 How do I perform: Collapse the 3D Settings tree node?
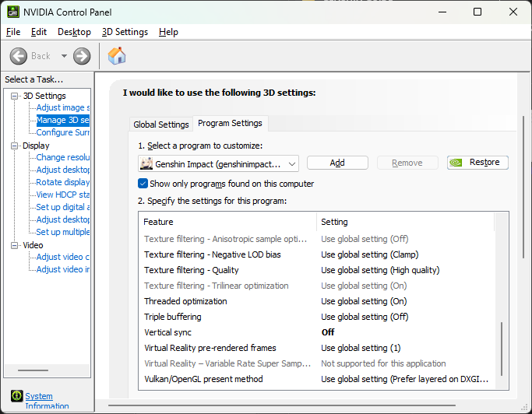pos(14,96)
